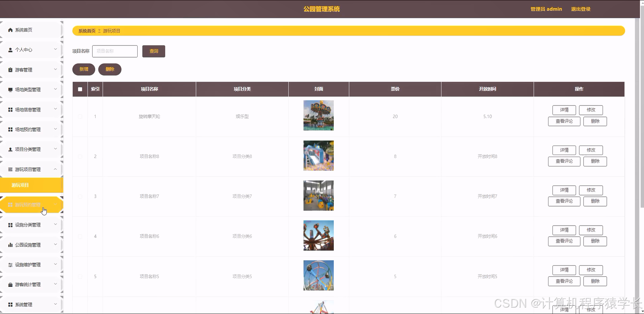Open 详情 for the 旋转摩天轮 row

click(x=564, y=110)
